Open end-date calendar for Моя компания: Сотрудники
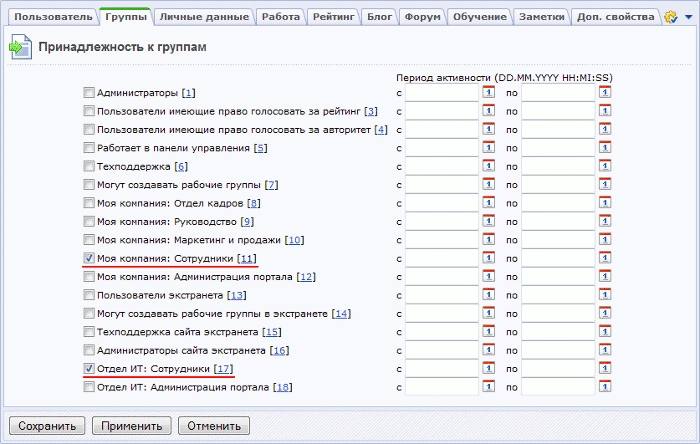Screen dimensions: 700x444 pyautogui.click(x=605, y=259)
